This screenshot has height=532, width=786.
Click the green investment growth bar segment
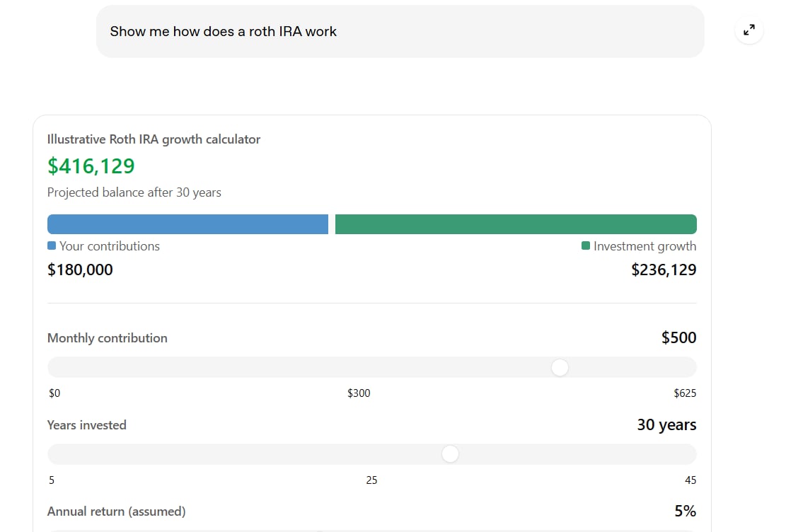click(x=516, y=224)
